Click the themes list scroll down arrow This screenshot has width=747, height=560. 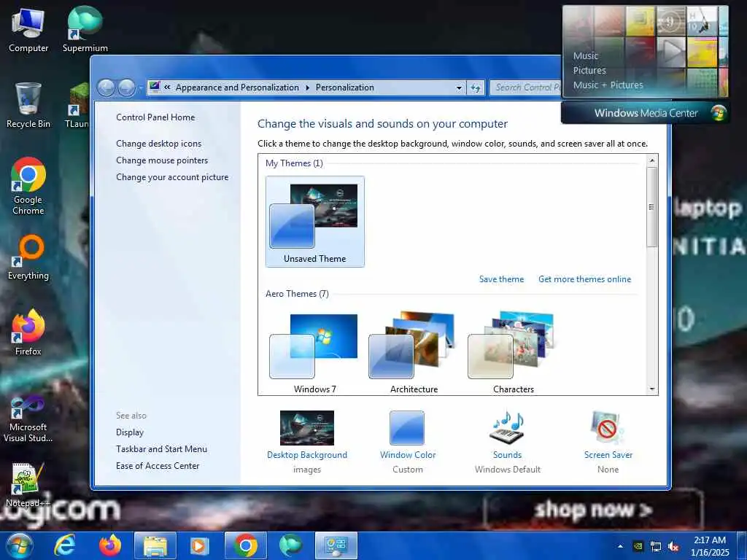[x=651, y=389]
